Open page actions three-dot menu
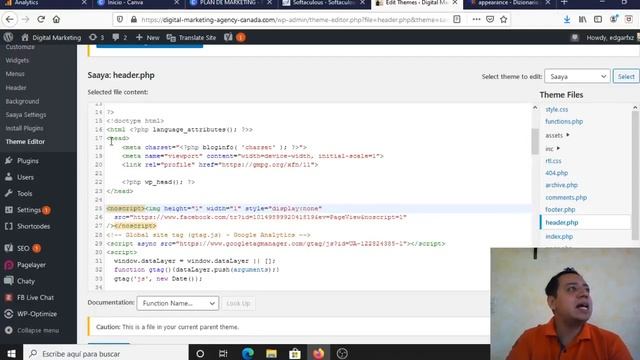The image size is (640, 360). 476,19
